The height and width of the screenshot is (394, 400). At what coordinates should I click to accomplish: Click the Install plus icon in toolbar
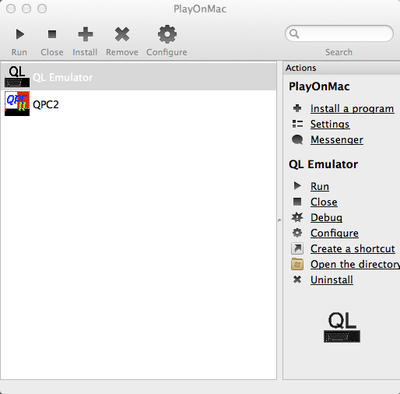pos(85,34)
